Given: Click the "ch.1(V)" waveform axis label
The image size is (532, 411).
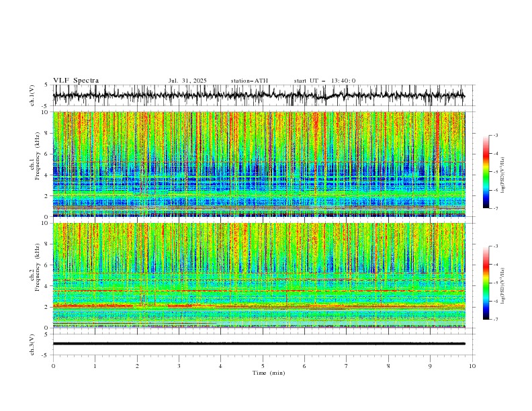Looking at the screenshot, I should (x=32, y=95).
